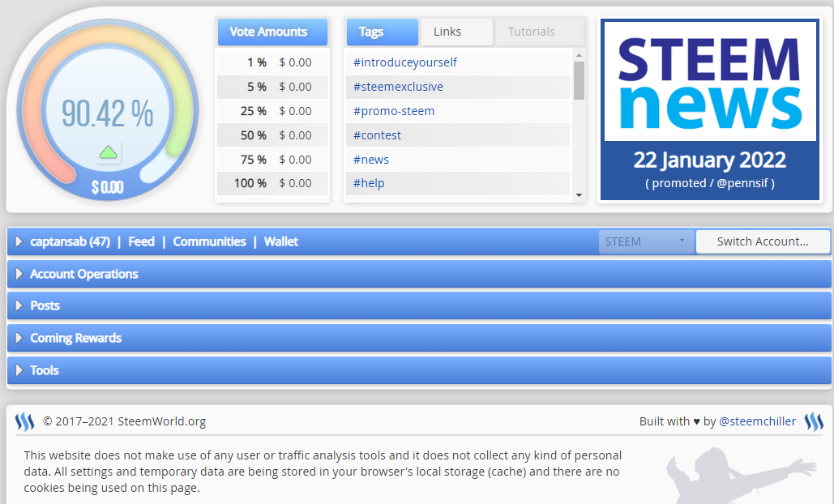This screenshot has height=504, width=834.
Task: Click the 1 % vote amount row
Action: point(272,62)
